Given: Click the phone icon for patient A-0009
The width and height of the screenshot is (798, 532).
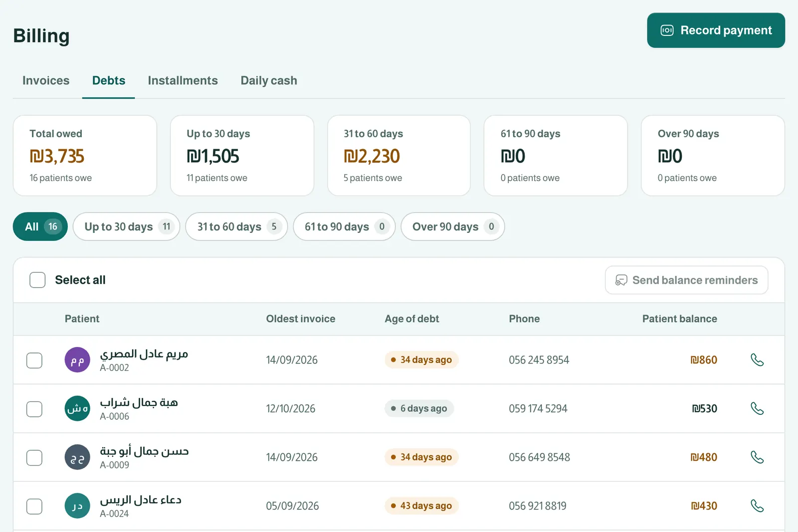Looking at the screenshot, I should point(757,457).
